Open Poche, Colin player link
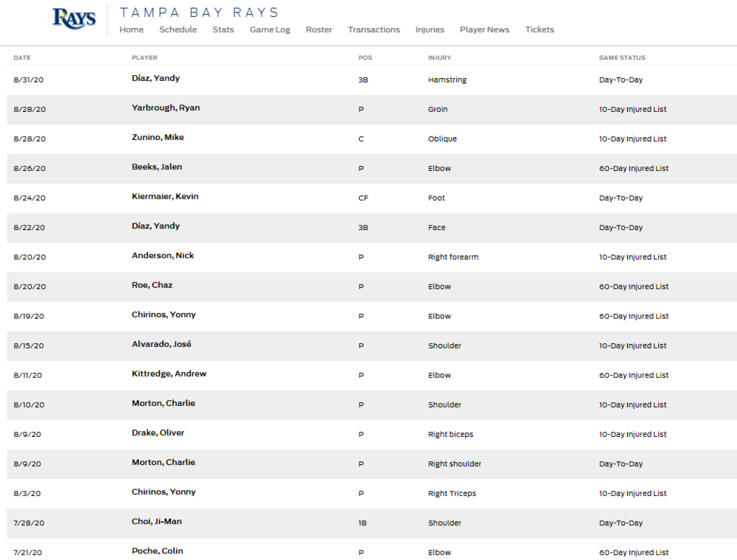737x560 pixels. (x=157, y=550)
